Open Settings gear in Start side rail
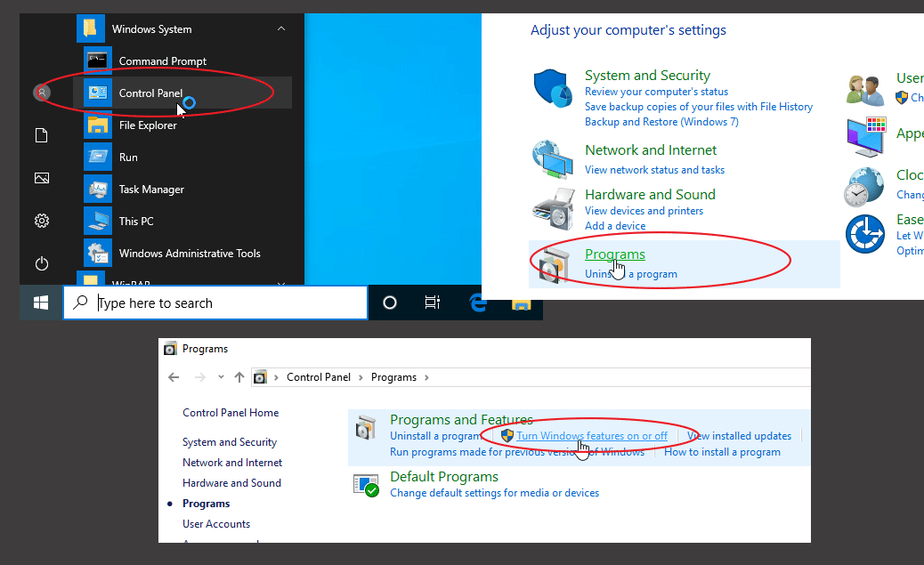The width and height of the screenshot is (924, 565). (41, 221)
